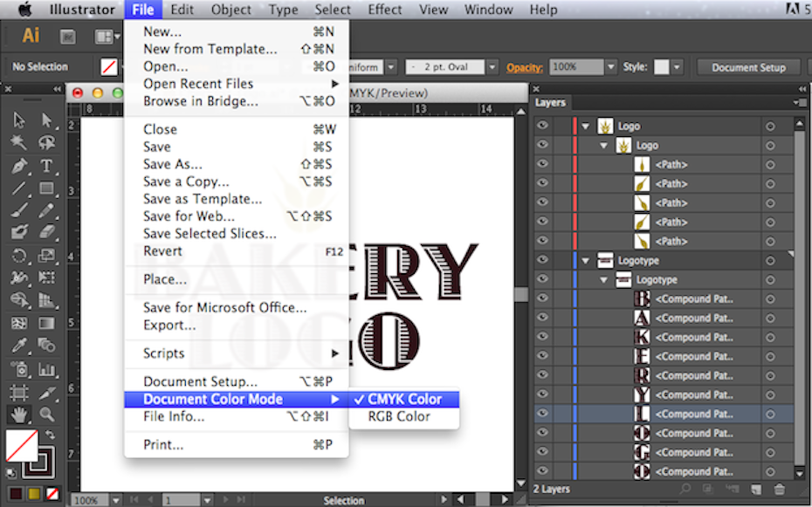
Task: Delete selection with Layers trash icon
Action: (x=780, y=490)
